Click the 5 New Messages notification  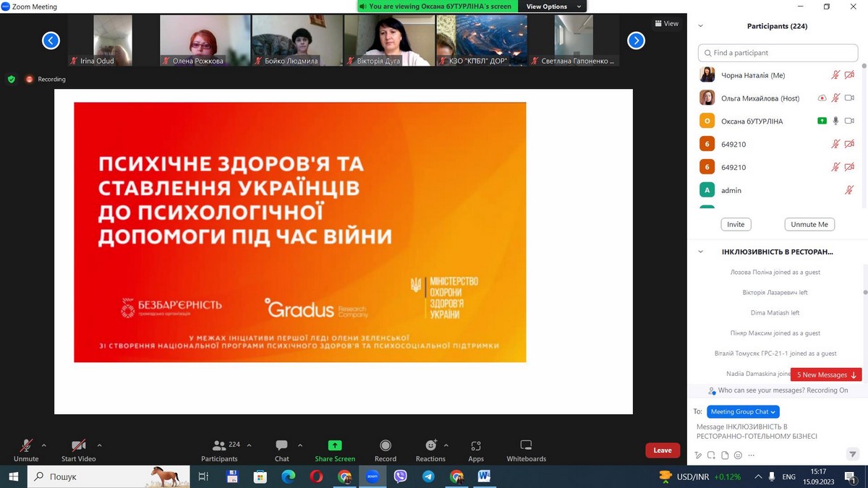tap(825, 374)
